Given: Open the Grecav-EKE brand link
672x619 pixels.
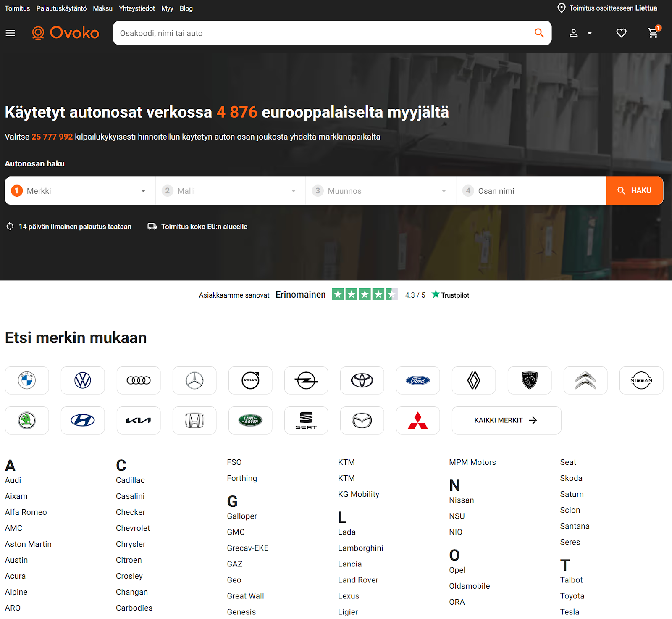Looking at the screenshot, I should (x=248, y=548).
